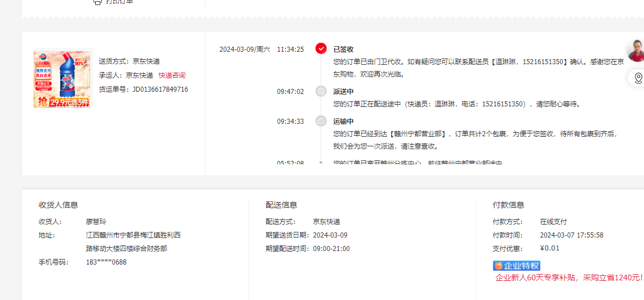Screen dimensions: 644x300
Task: Click the 送货方式：京东快递 line
Action: 130,61
